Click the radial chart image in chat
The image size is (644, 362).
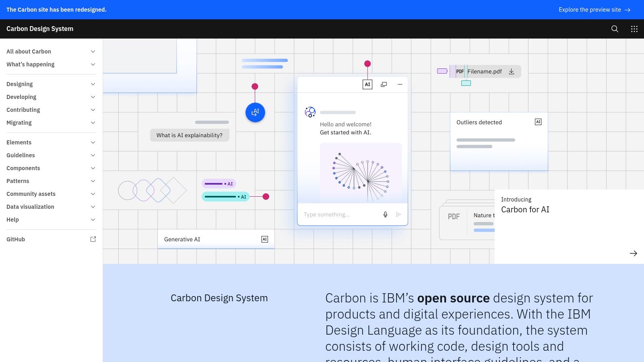click(x=361, y=173)
